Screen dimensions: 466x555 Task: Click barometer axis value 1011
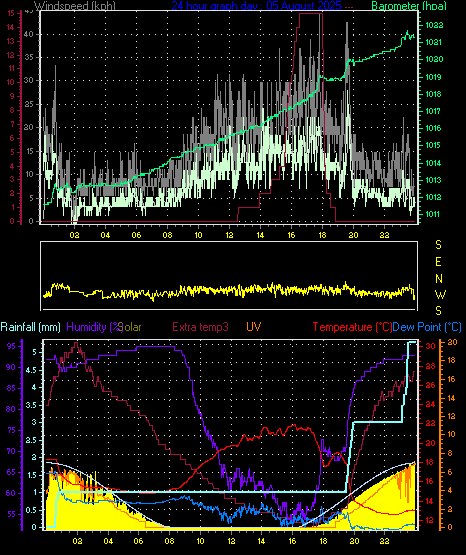[x=433, y=214]
